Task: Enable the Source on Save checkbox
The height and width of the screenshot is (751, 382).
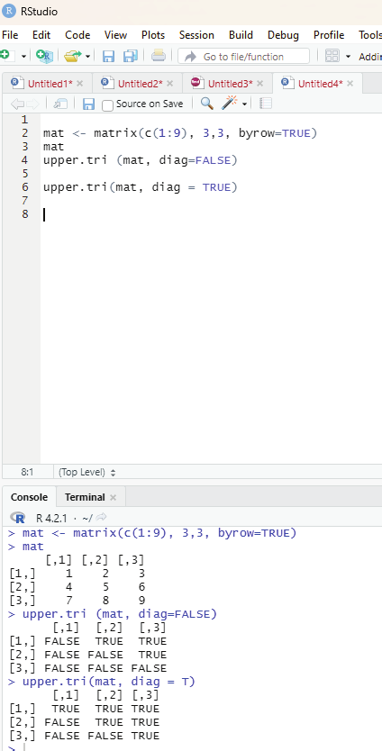Action: pyautogui.click(x=108, y=105)
